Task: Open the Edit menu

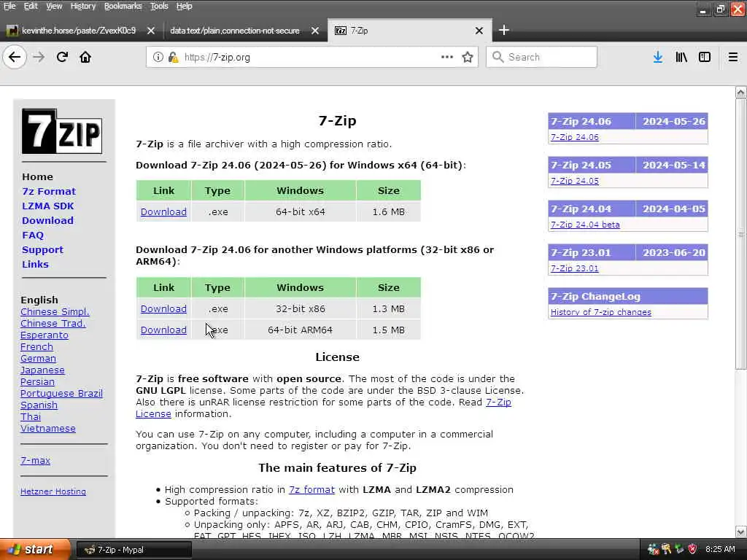Action: 31,6
